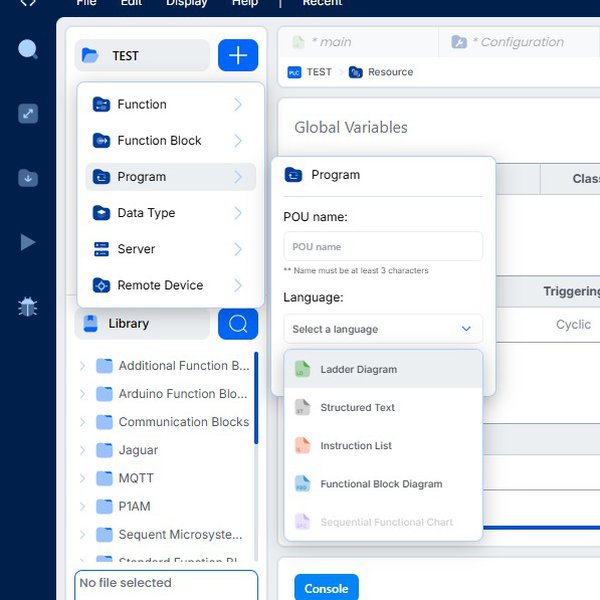Open the Select a language dropdown
600x600 pixels.
pos(383,329)
